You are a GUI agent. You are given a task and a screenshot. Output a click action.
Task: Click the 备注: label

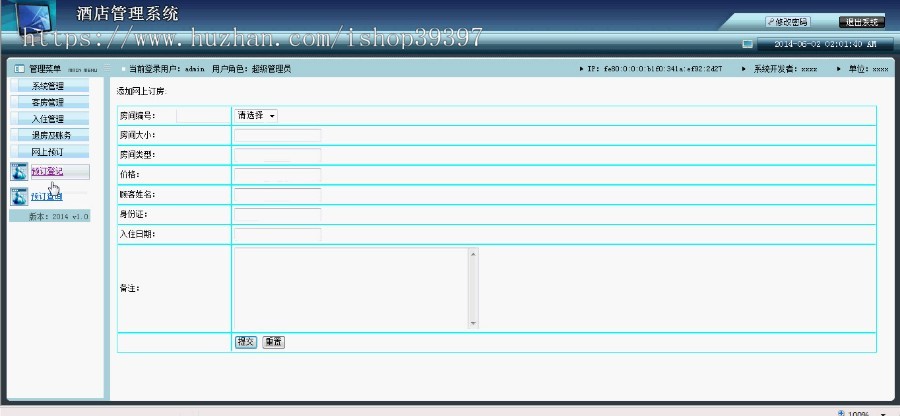[x=130, y=288]
